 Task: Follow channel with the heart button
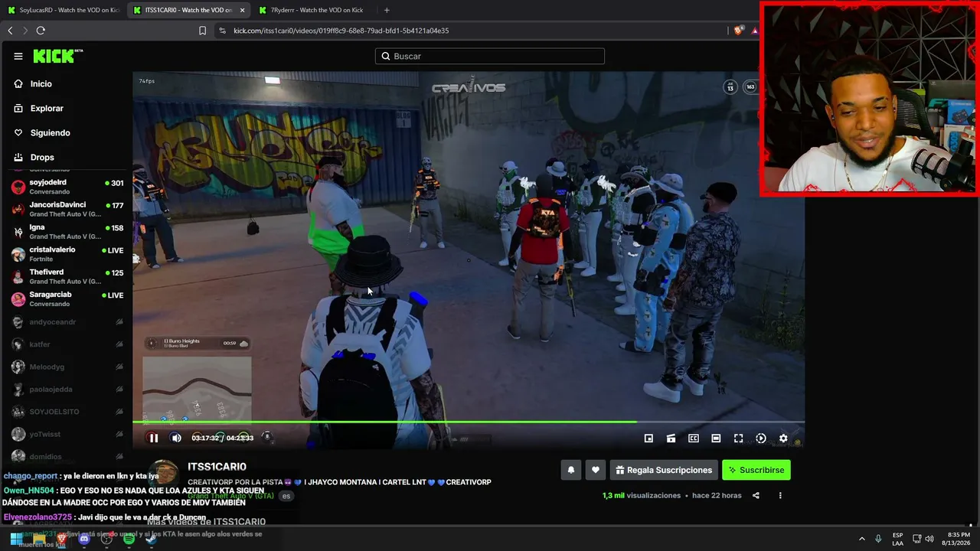coord(595,470)
